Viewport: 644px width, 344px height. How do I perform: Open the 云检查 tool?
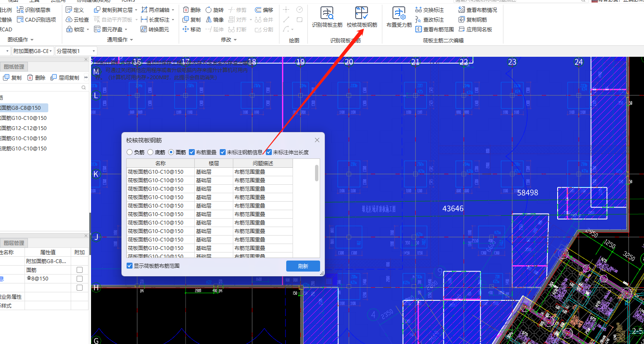click(x=77, y=19)
